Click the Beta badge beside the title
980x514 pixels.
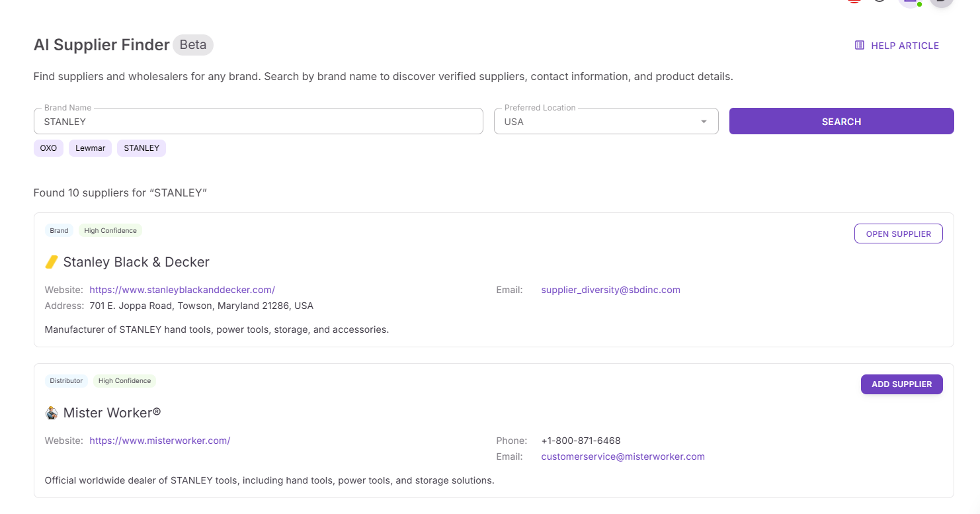click(x=193, y=45)
